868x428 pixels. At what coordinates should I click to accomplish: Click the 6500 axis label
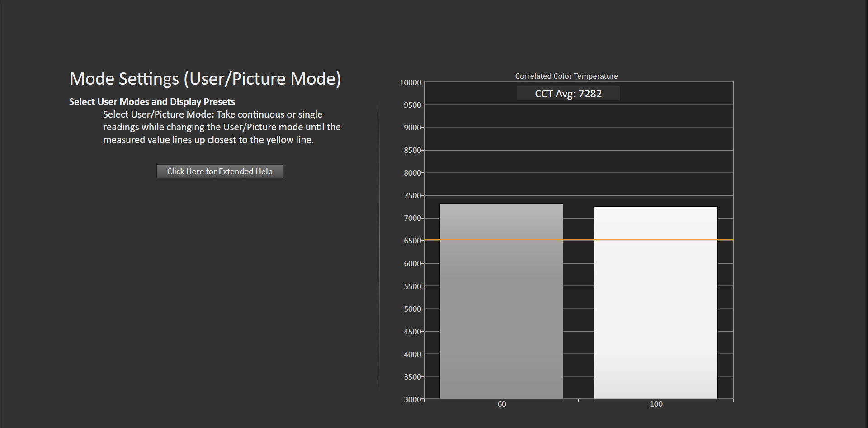pyautogui.click(x=412, y=241)
